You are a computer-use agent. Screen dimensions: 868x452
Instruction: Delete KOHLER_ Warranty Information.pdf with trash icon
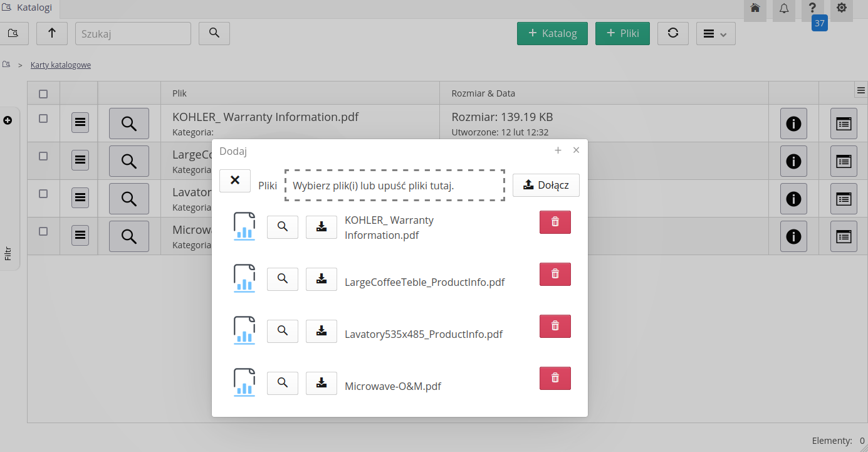coord(555,222)
